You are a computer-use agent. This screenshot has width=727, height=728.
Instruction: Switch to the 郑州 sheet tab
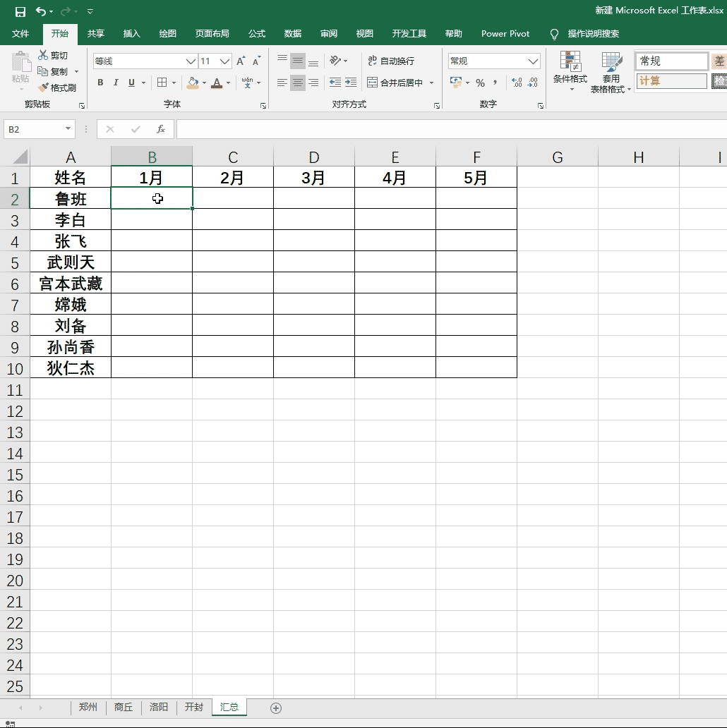tap(88, 707)
